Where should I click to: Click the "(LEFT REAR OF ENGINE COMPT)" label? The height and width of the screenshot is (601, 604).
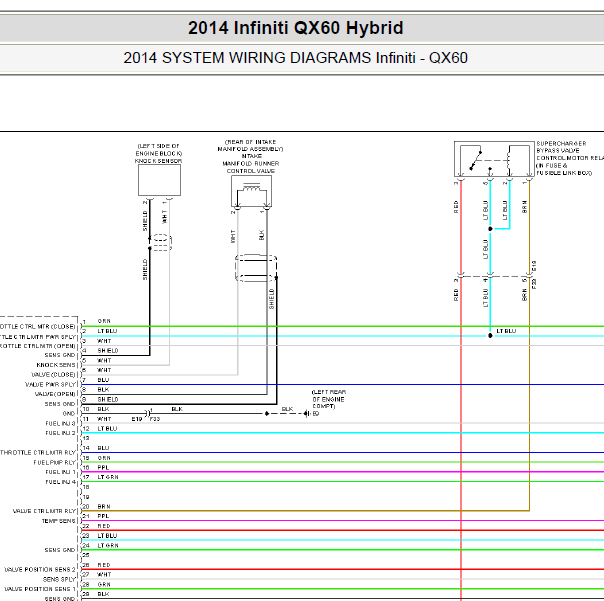pyautogui.click(x=329, y=399)
